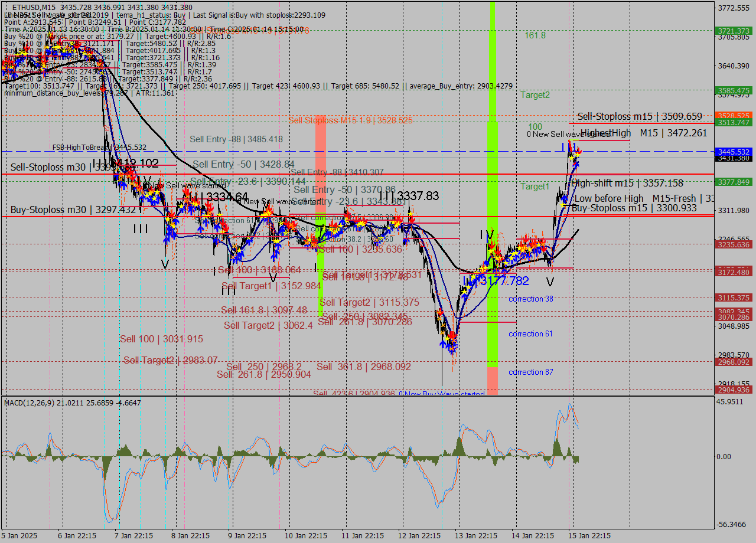Screen dimensions: 756x543
Task: Select the Sell Target2 | 2983.07 label
Action: pos(171,360)
